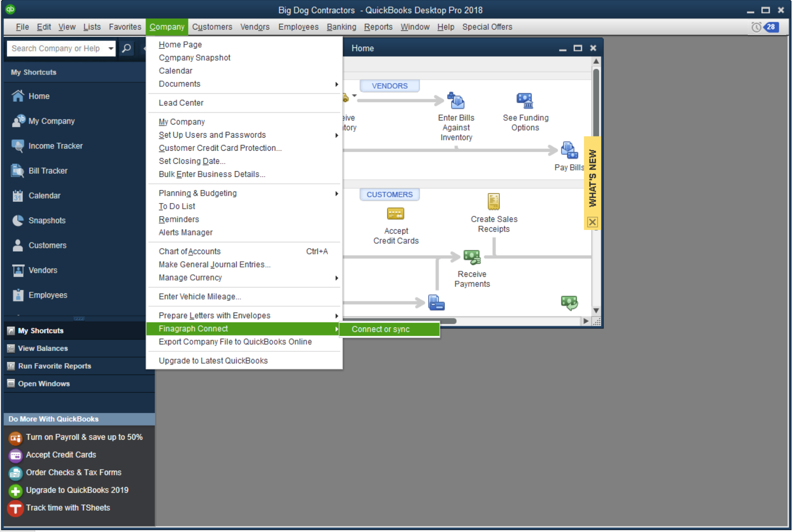Choose Alerts Manager menu item

coord(244,232)
